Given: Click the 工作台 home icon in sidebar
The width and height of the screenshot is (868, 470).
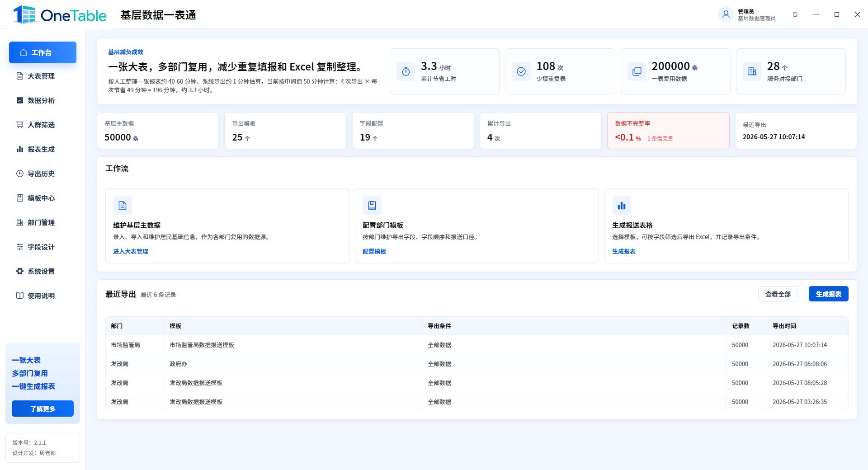Looking at the screenshot, I should (24, 52).
